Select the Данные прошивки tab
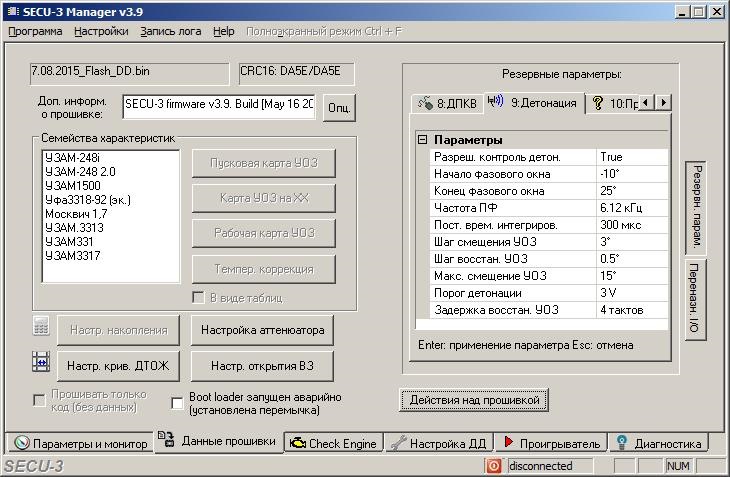The height and width of the screenshot is (477, 730). (218, 441)
